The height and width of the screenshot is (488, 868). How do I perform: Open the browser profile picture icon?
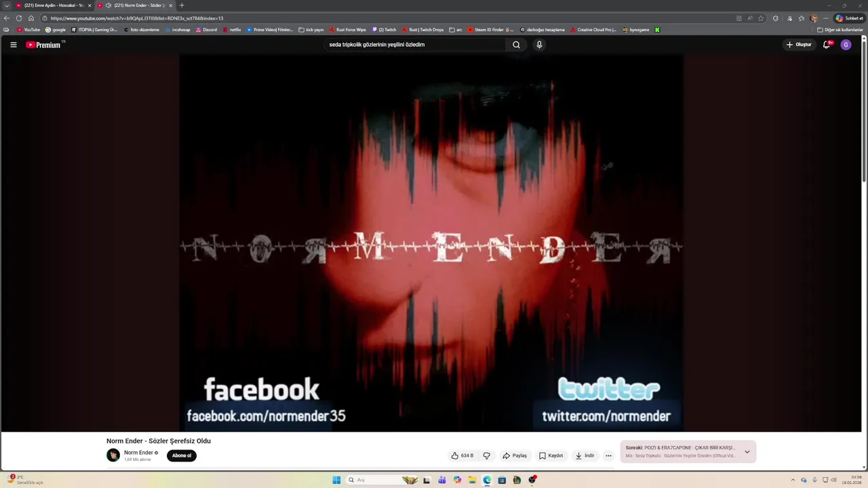tap(814, 18)
